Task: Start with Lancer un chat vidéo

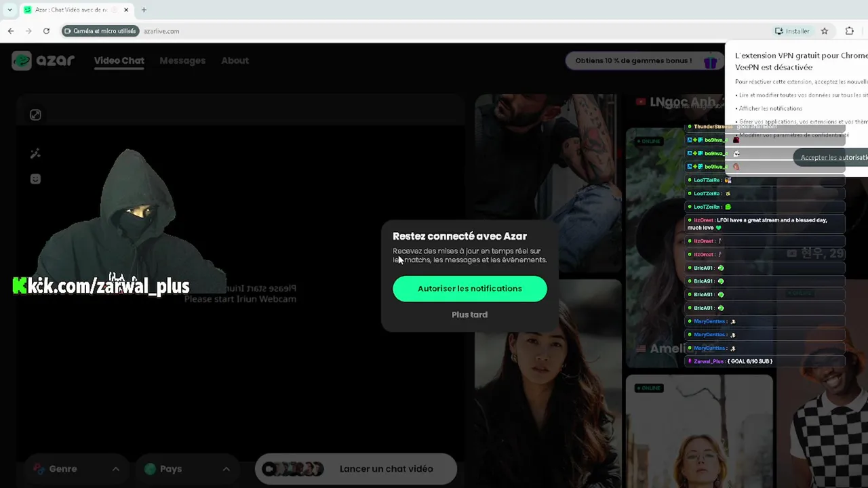Action: (x=356, y=469)
